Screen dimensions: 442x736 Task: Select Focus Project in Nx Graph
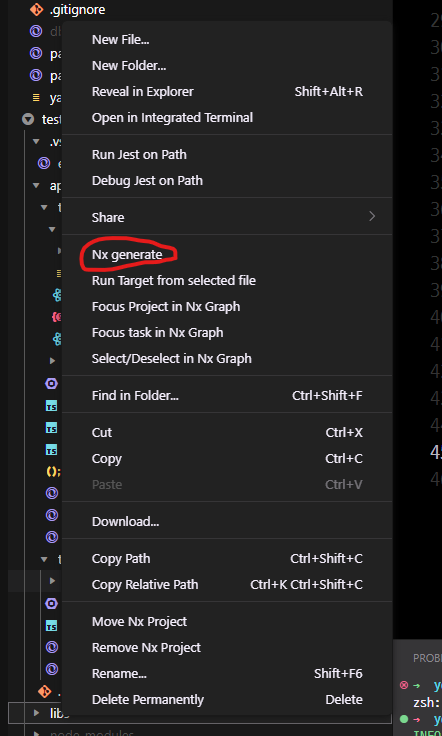(x=166, y=307)
